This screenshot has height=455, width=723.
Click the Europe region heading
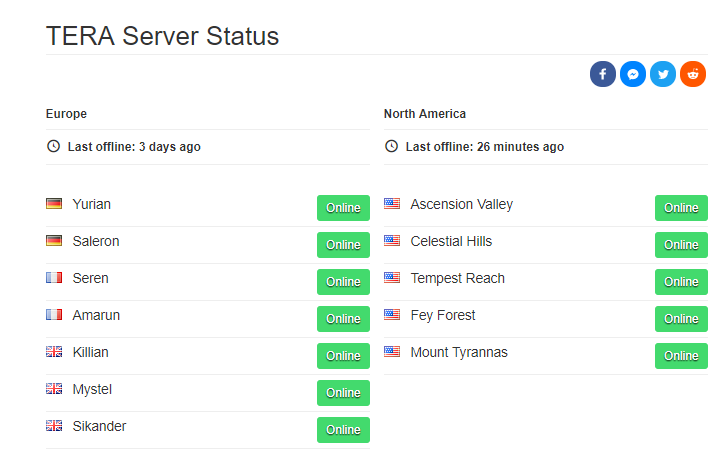point(66,114)
